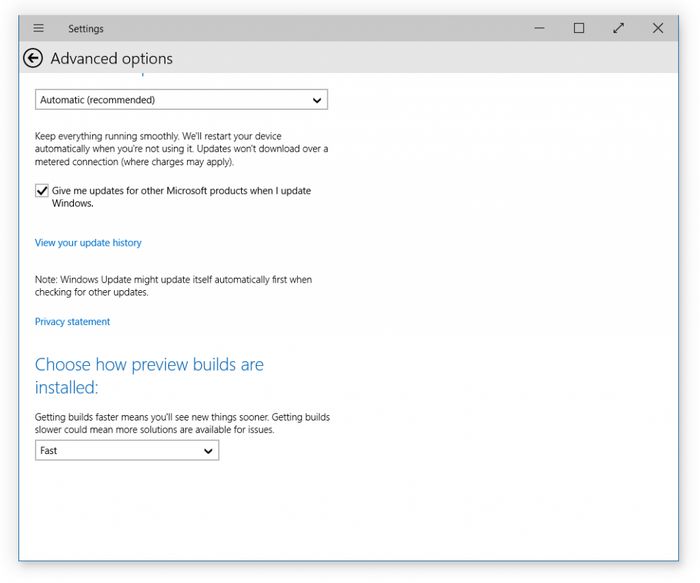
Task: Click the chevron on the Fast dropdown
Action: [x=208, y=451]
